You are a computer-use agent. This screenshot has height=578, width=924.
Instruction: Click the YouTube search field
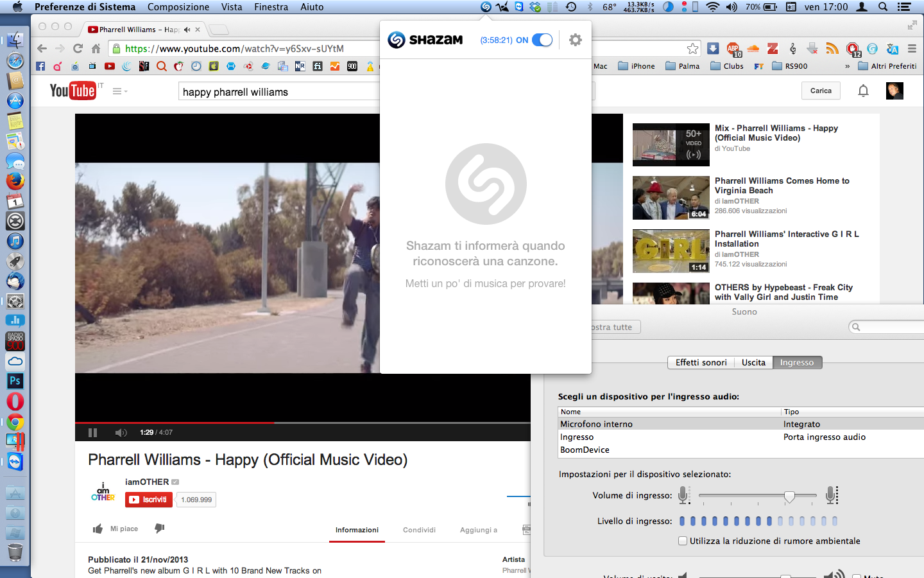[x=280, y=91]
